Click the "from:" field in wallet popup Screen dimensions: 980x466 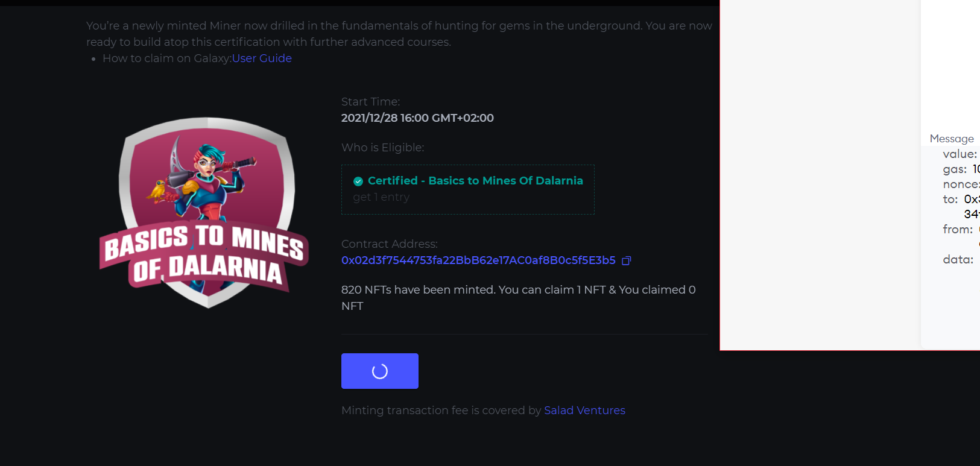(958, 230)
